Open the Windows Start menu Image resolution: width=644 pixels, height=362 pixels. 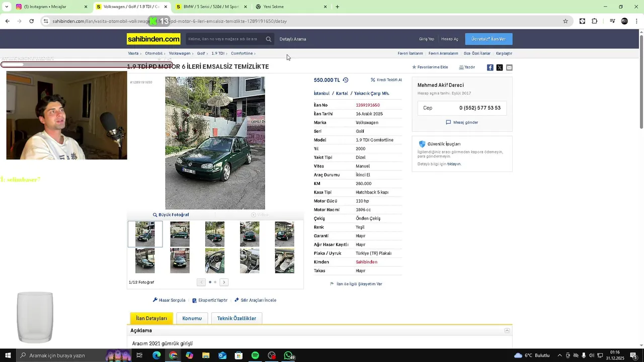point(8,355)
